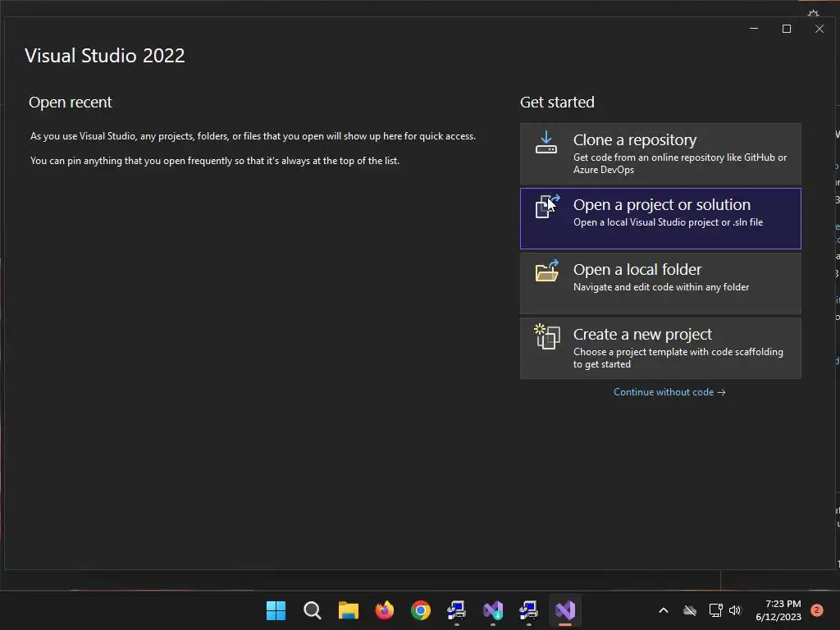Show hidden system tray icons chevron

coord(663,610)
